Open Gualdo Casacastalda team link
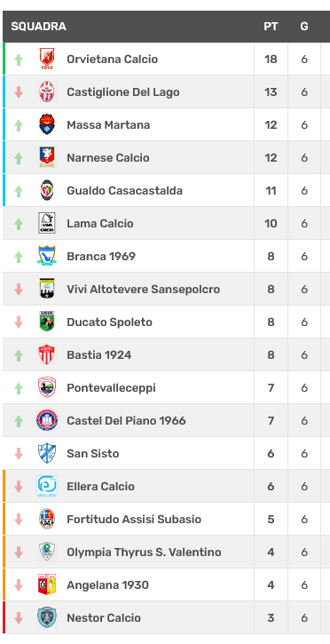 point(124,191)
